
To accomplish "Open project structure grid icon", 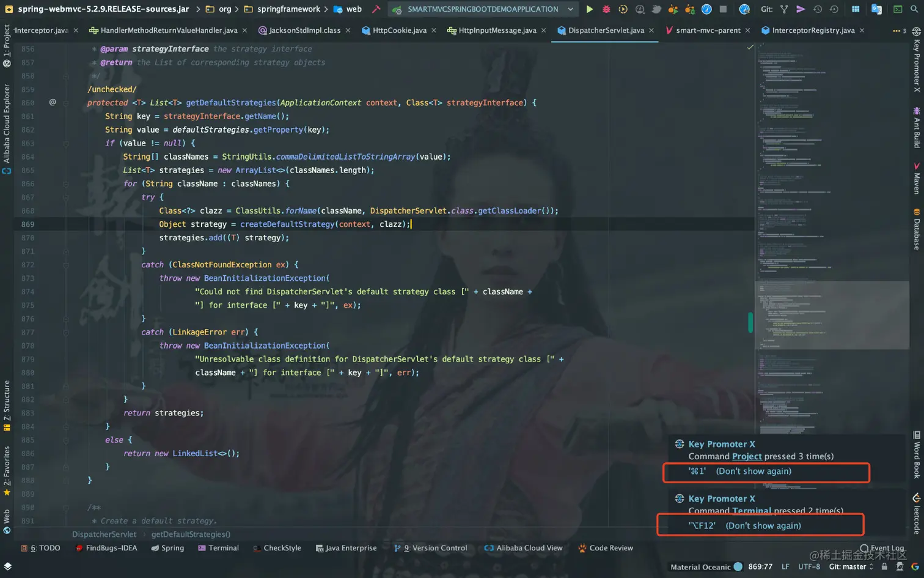I will pos(856,9).
